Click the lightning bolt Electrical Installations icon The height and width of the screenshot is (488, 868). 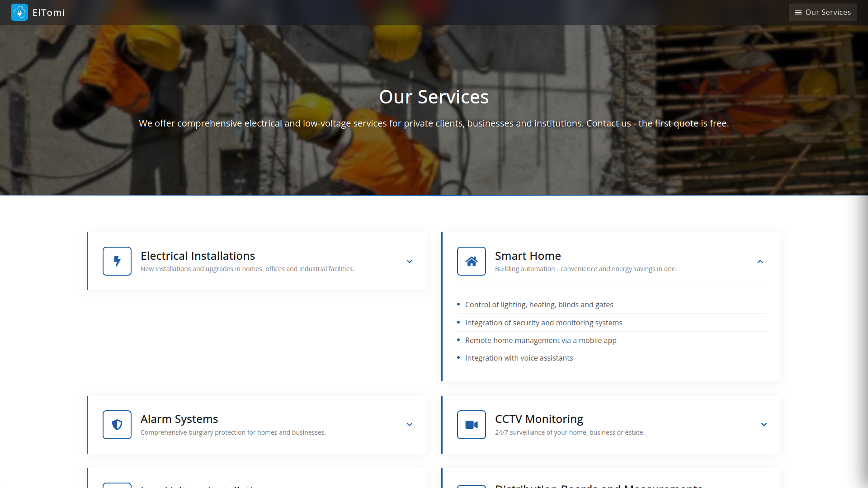117,261
